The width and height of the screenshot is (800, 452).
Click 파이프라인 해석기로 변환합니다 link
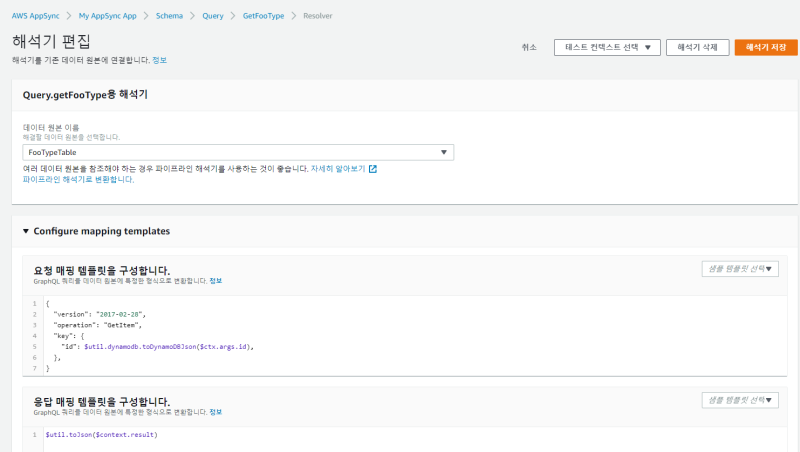(78, 180)
